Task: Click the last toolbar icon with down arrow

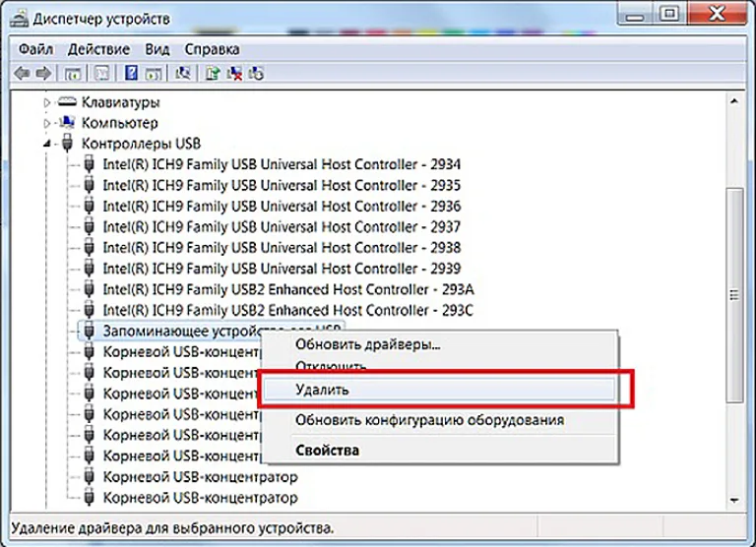Action: (256, 73)
